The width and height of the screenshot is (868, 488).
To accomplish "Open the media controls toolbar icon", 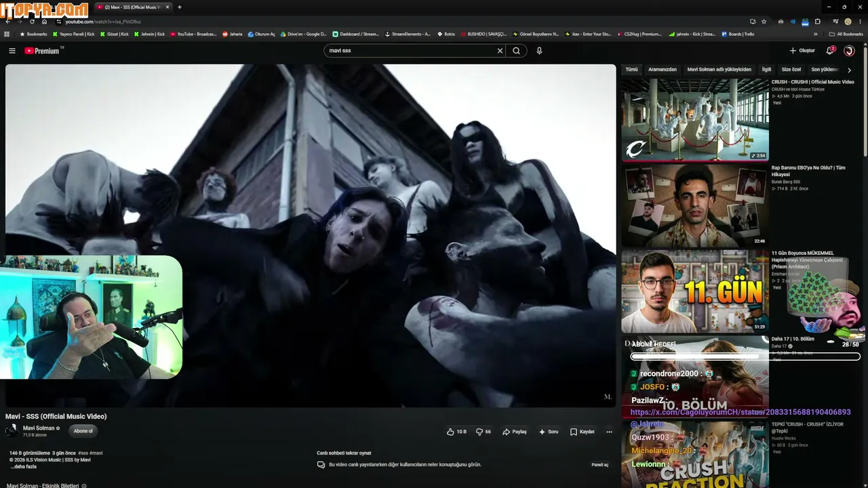I will (x=835, y=22).
